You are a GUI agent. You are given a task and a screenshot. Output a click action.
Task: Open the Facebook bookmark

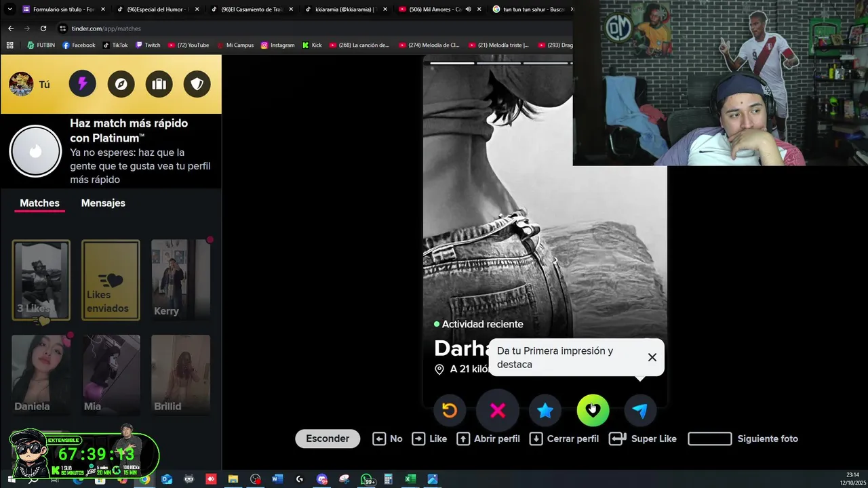click(x=79, y=45)
